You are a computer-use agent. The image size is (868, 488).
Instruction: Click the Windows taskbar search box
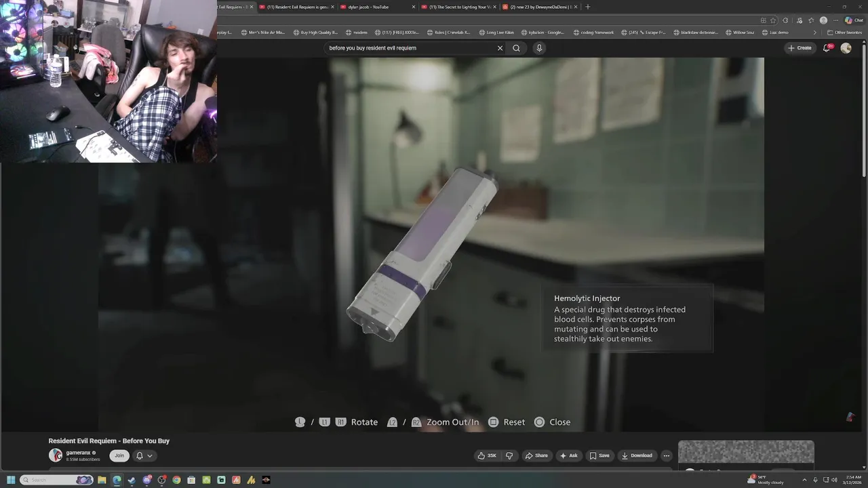click(x=56, y=480)
